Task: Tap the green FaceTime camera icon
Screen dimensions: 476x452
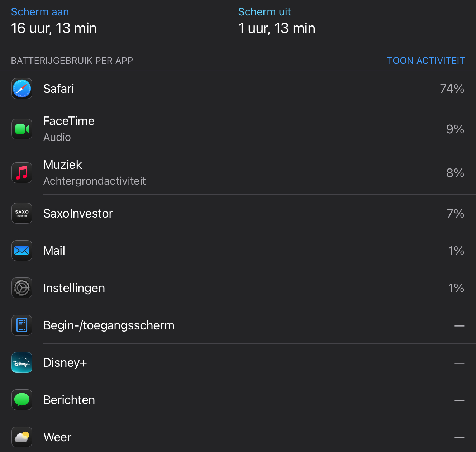Action: pyautogui.click(x=22, y=129)
